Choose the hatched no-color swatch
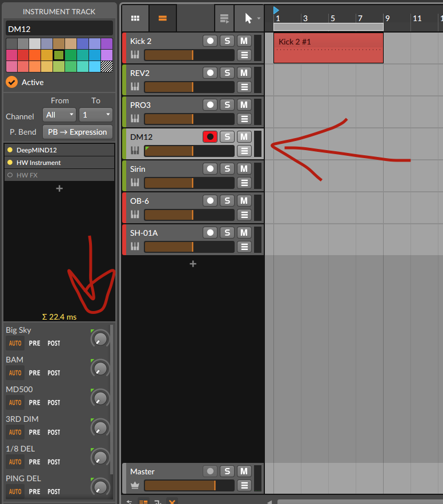The image size is (443, 504). click(x=107, y=66)
